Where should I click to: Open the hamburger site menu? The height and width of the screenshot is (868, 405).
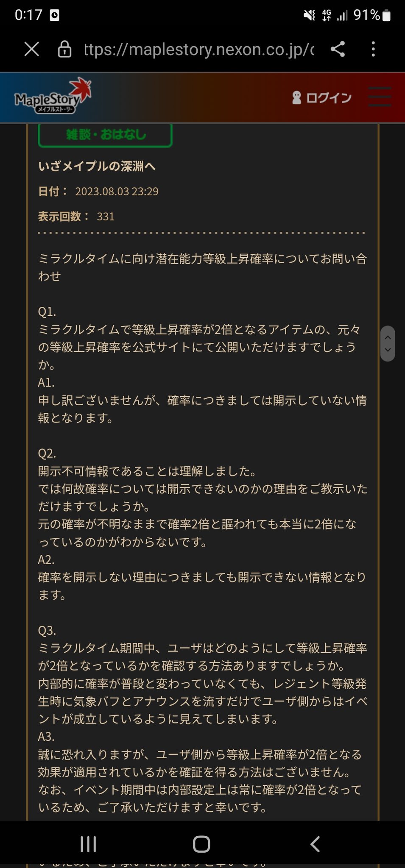click(x=379, y=97)
